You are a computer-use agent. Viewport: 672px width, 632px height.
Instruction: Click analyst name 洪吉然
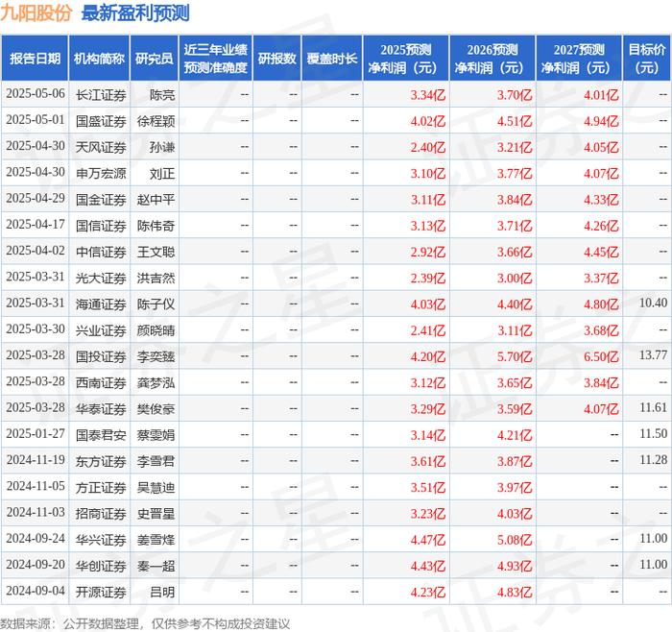tap(156, 278)
